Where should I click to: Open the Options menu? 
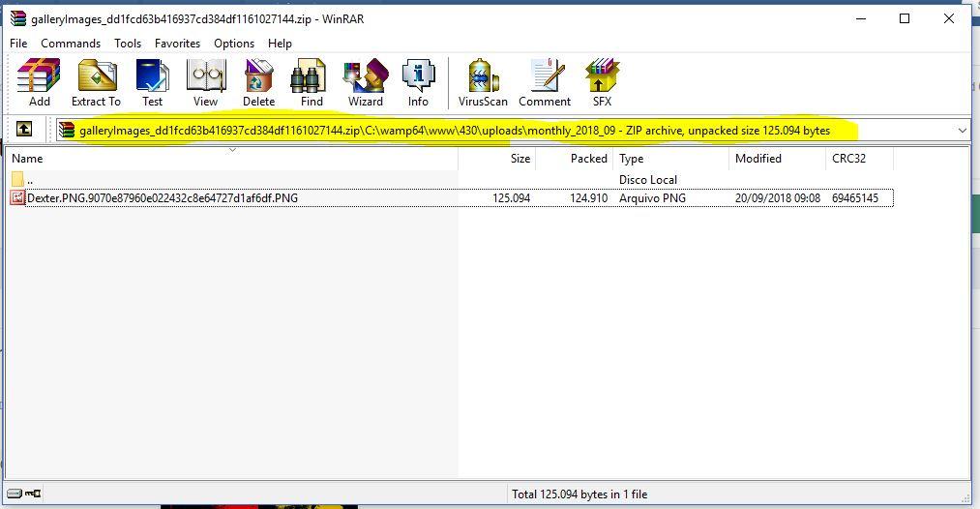click(234, 44)
